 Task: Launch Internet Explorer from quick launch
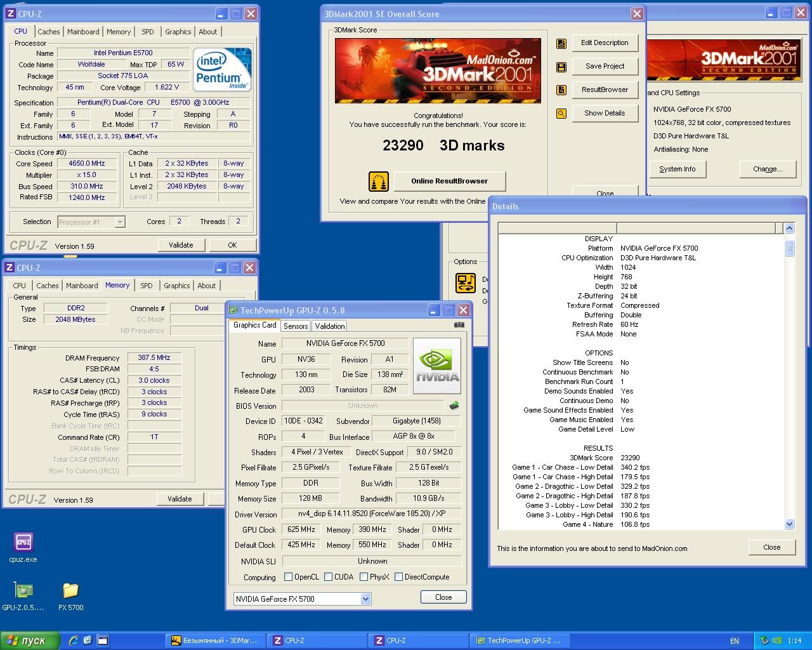click(x=74, y=640)
